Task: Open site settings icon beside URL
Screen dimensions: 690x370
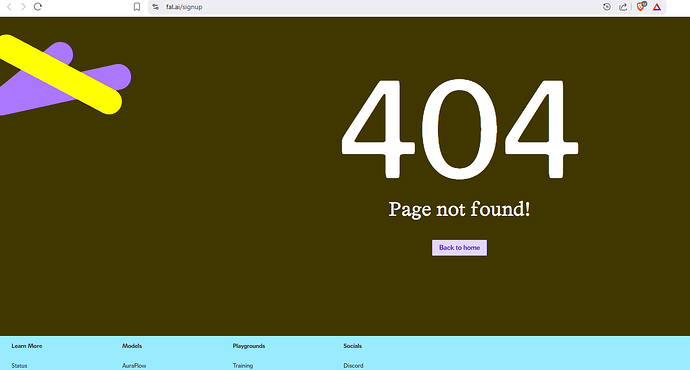Action: point(155,7)
